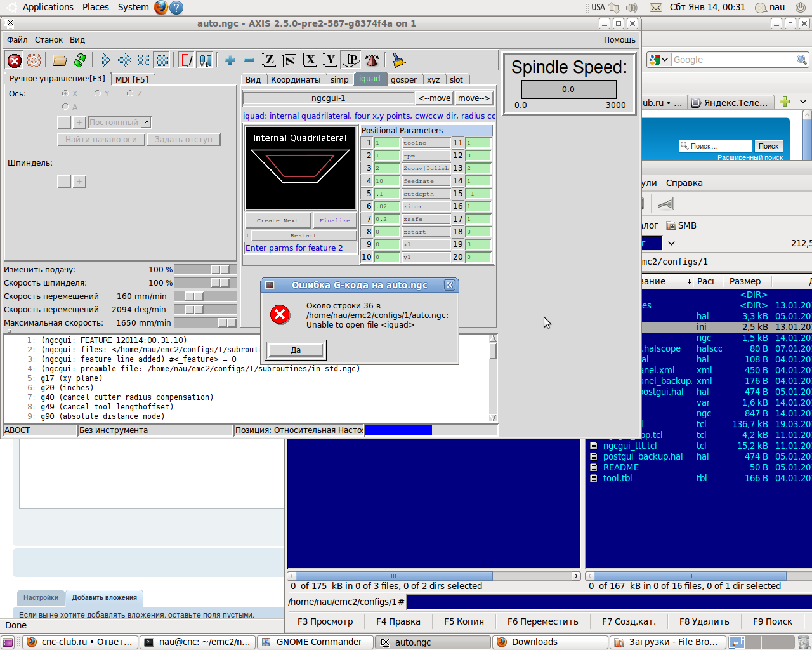Open the Постоянный jog increment dropdown
The image size is (812, 650).
[x=147, y=122]
